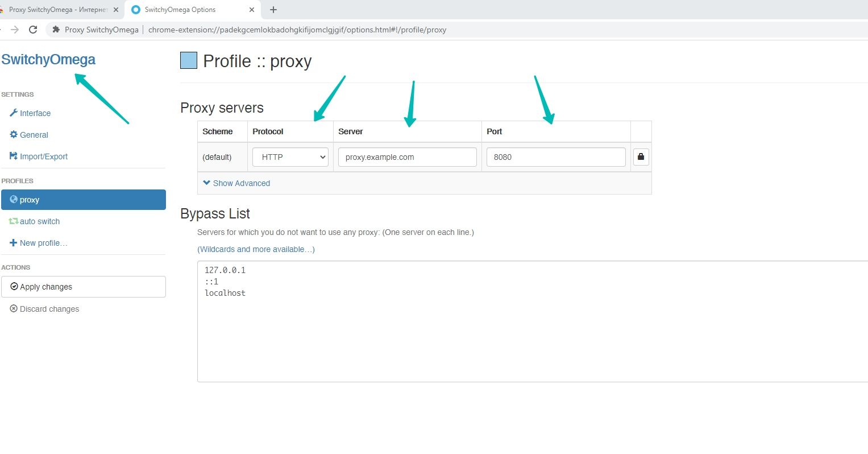This screenshot has width=868, height=454.
Task: Click the chrome-extension URL in address bar
Action: pos(297,30)
